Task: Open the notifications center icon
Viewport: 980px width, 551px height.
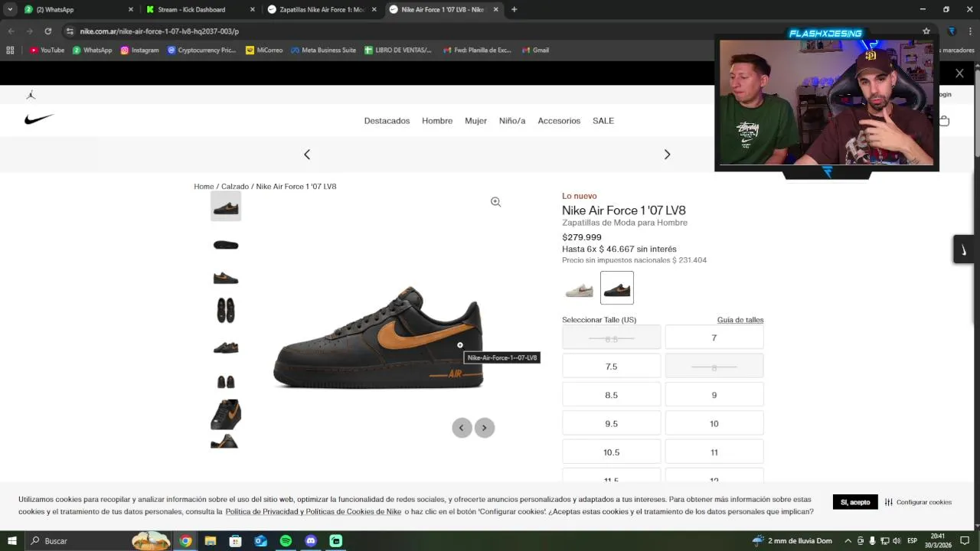Action: pyautogui.click(x=965, y=541)
